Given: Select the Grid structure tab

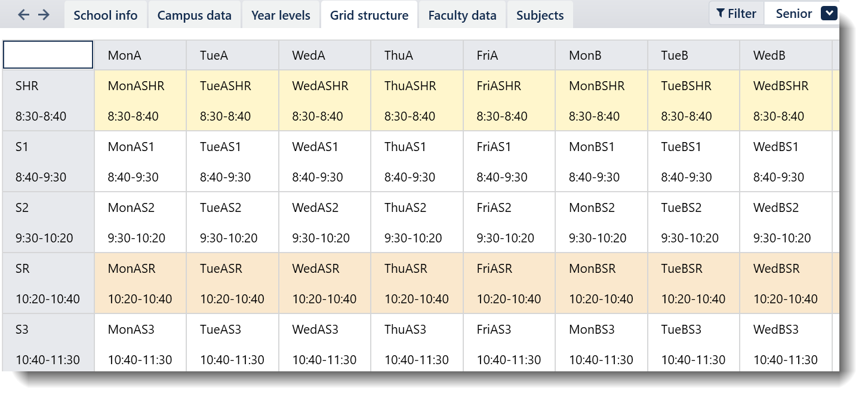Looking at the screenshot, I should (x=369, y=16).
